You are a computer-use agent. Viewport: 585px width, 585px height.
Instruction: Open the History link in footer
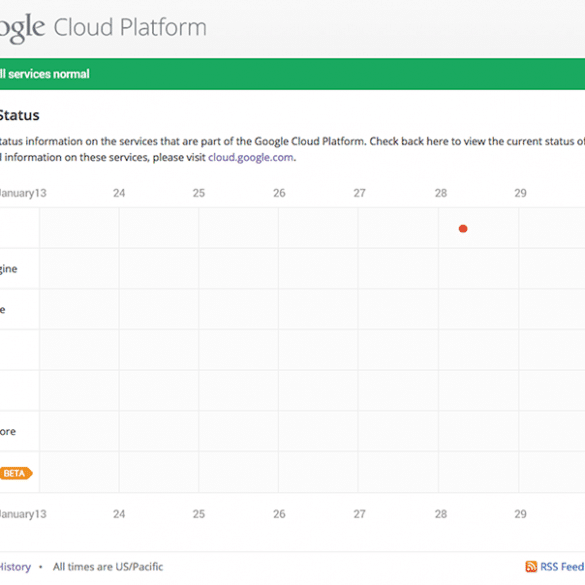point(15,567)
